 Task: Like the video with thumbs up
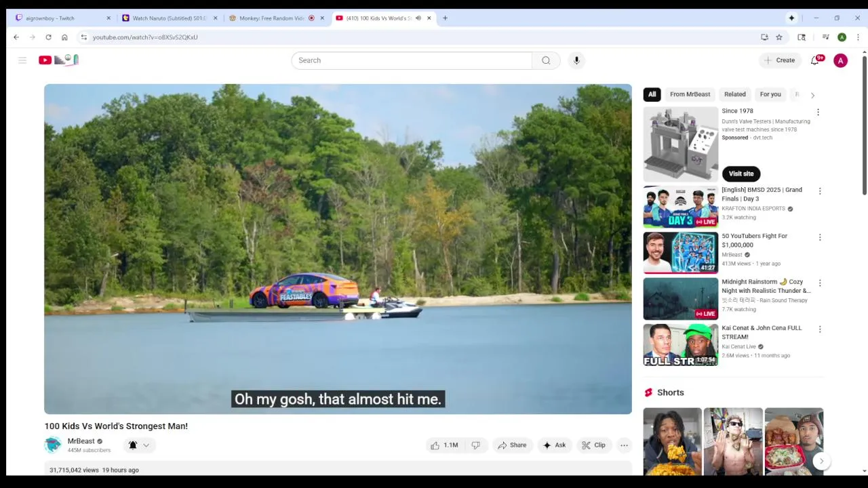pyautogui.click(x=444, y=445)
